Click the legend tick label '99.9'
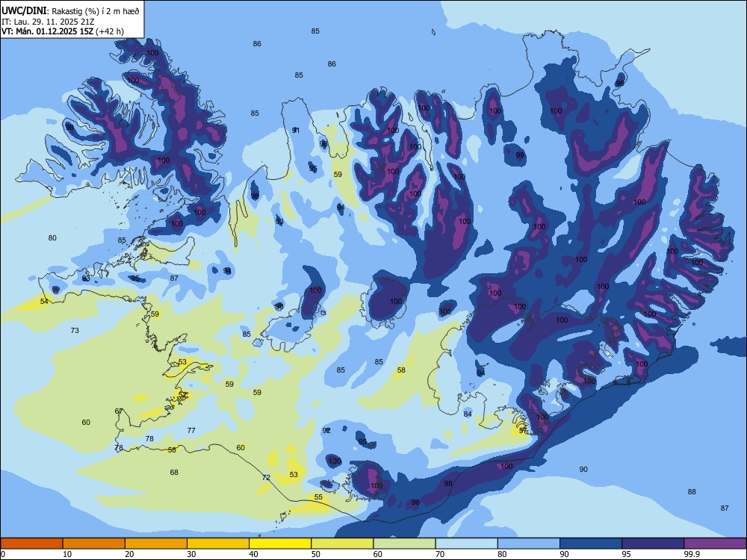The height and width of the screenshot is (560, 747). point(691,554)
